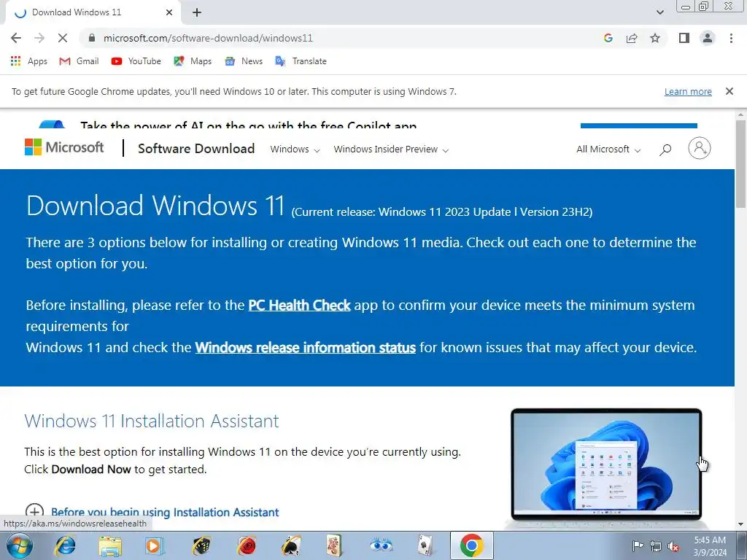Open YouTube bookmark
The height and width of the screenshot is (560, 747).
pos(136,61)
